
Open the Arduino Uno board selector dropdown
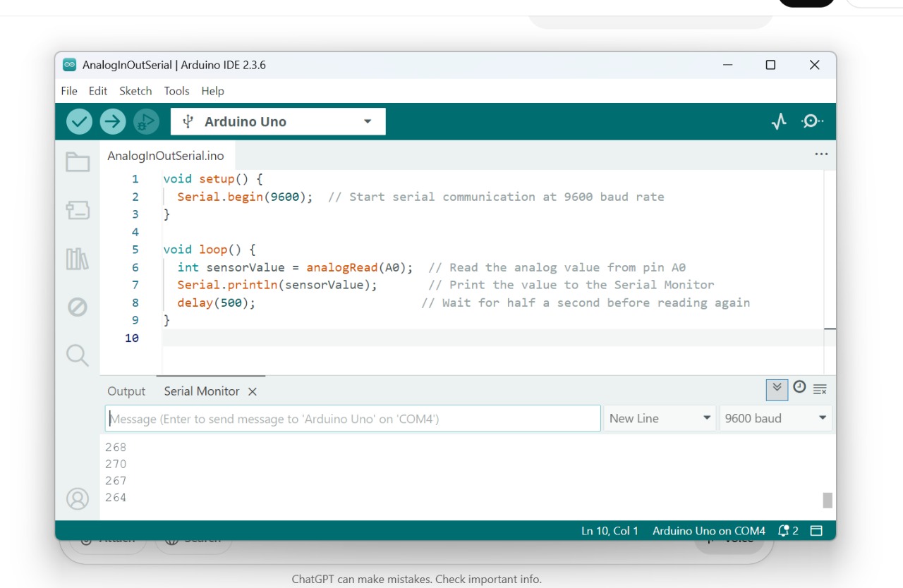pyautogui.click(x=278, y=121)
